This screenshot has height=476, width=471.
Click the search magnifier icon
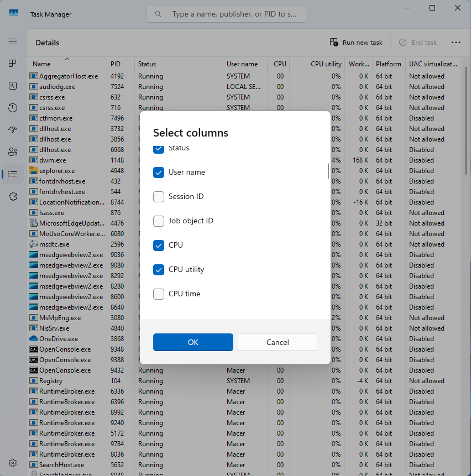158,14
